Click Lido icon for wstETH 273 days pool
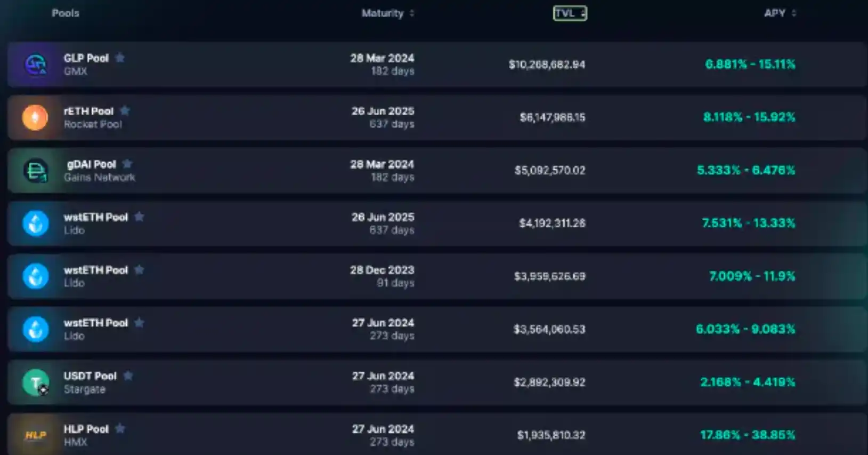 tap(36, 329)
